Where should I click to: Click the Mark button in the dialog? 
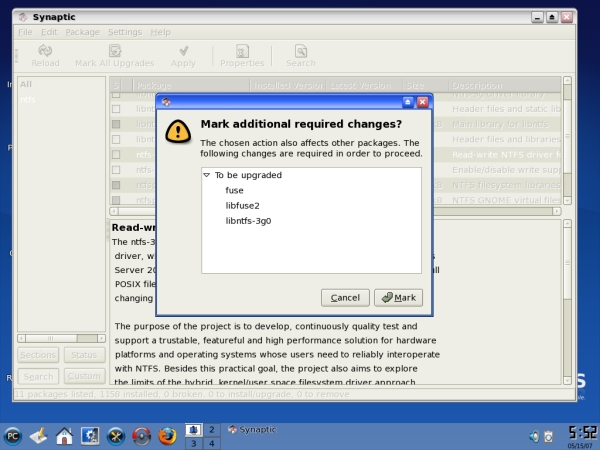(x=398, y=298)
